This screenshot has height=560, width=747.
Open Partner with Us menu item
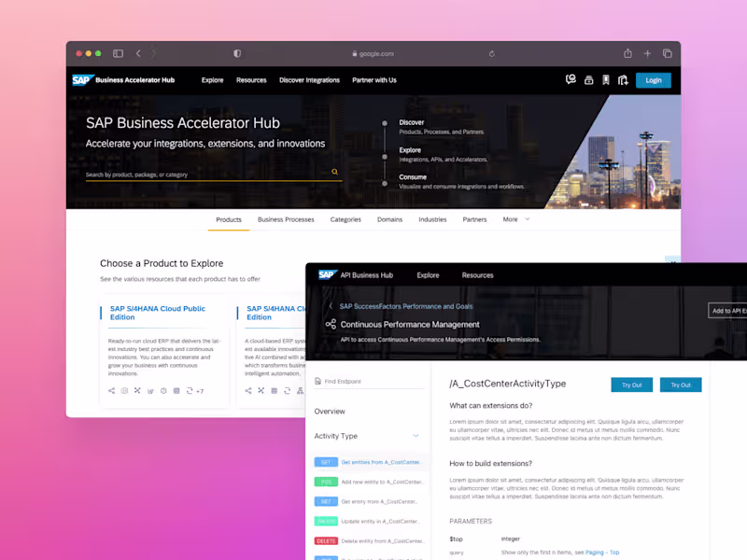pos(374,80)
